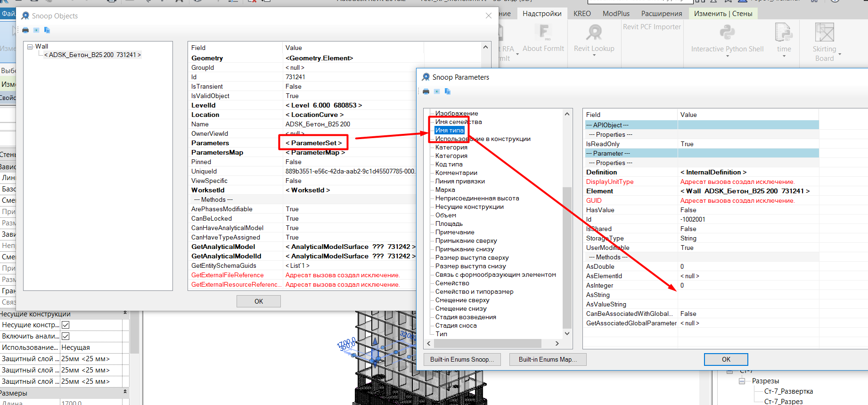Toggle the Включить анали... checkbox
868x405 pixels.
pos(66,336)
